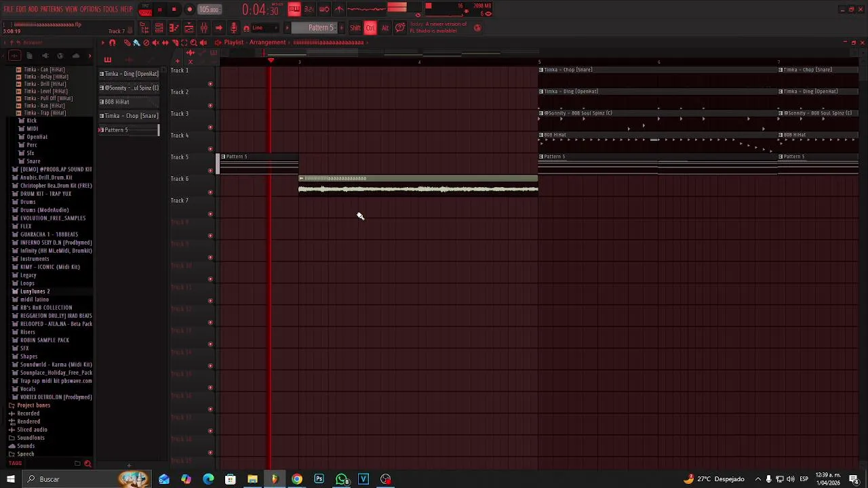Viewport: 868px width, 488px height.
Task: Select the Select tool in playlist
Action: coord(184,42)
